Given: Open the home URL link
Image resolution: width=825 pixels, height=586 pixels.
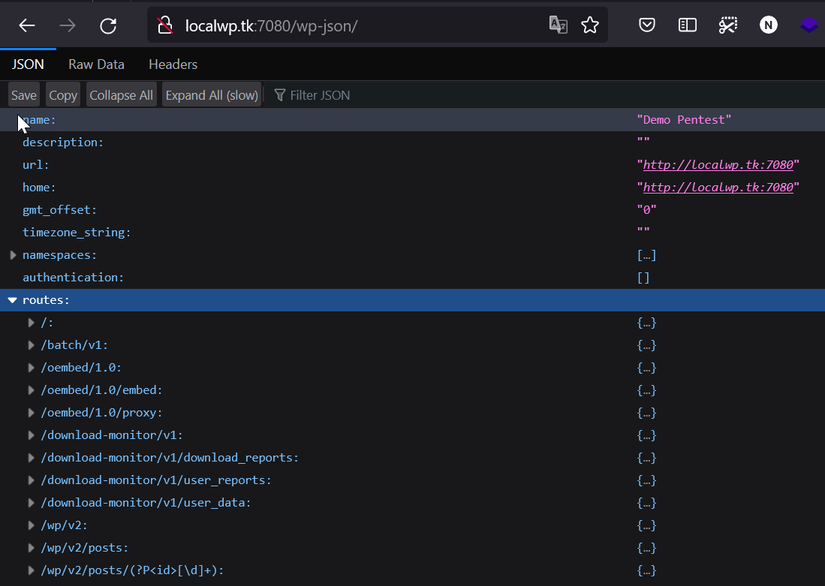Looking at the screenshot, I should [x=717, y=188].
